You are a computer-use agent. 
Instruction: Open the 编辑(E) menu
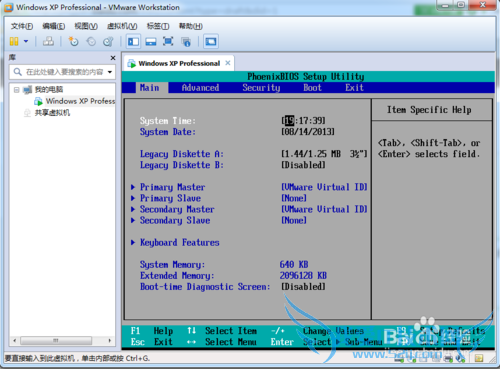(54, 26)
